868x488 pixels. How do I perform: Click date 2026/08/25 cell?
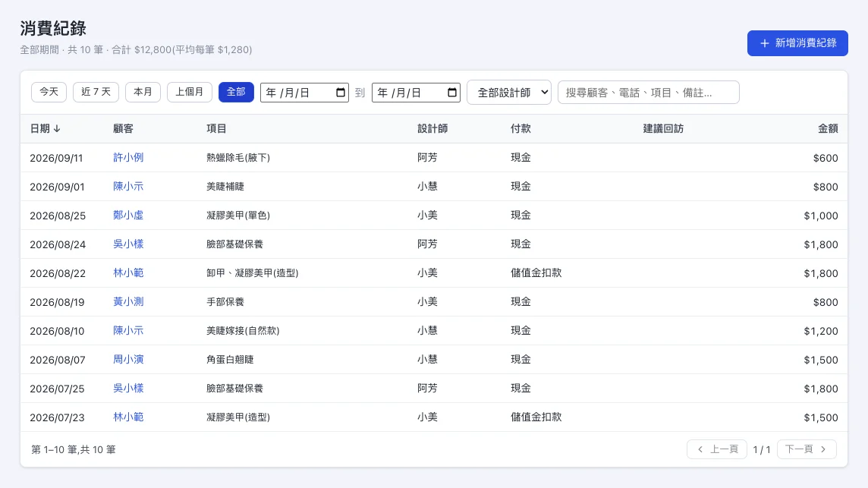click(58, 216)
